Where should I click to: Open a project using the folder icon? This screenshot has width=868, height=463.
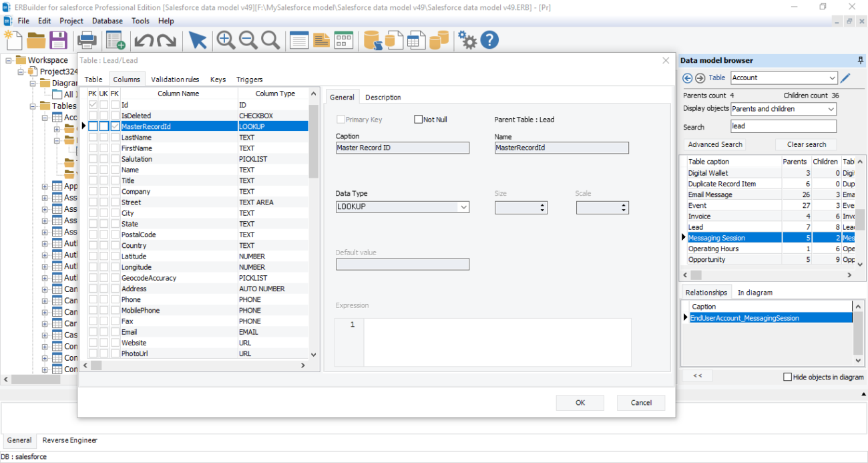pos(36,40)
